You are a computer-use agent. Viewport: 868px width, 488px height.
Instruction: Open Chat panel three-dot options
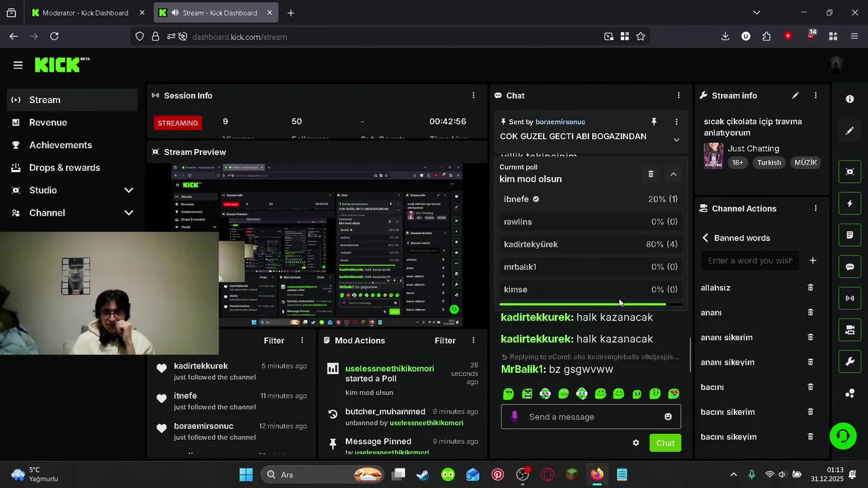[678, 96]
